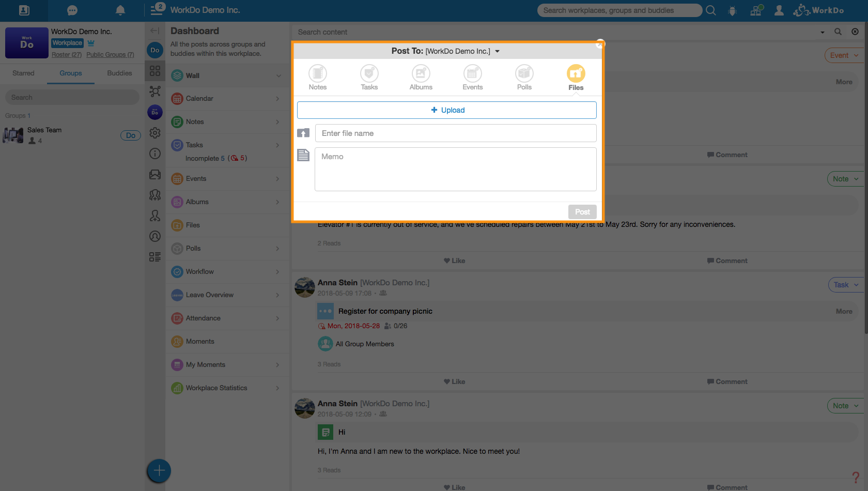Click the Groups panel Search field
This screenshot has width=868, height=491.
tap(72, 98)
